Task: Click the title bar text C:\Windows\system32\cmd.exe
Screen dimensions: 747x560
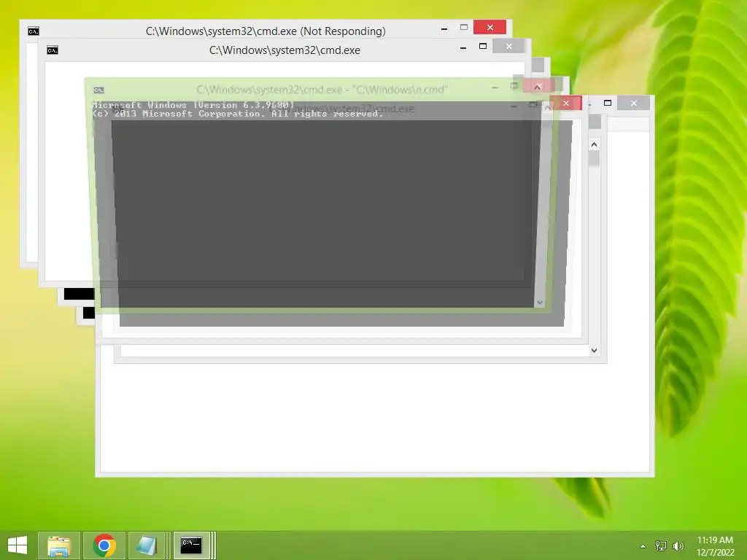Action: (x=285, y=50)
